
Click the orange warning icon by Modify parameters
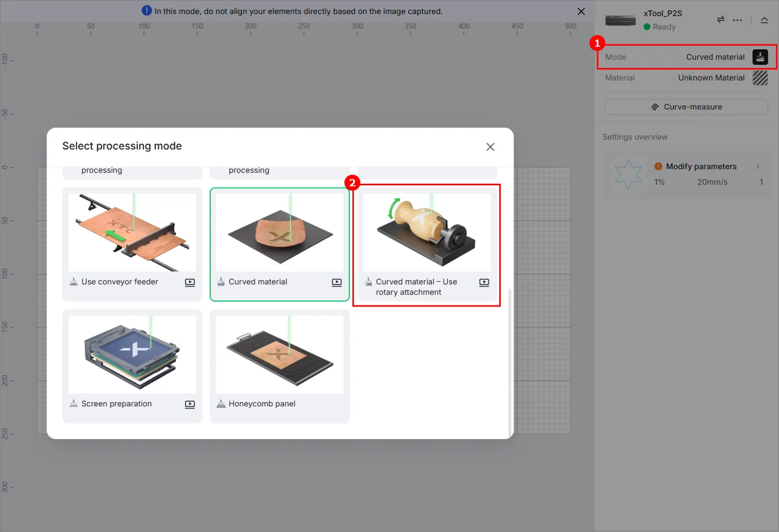tap(658, 166)
